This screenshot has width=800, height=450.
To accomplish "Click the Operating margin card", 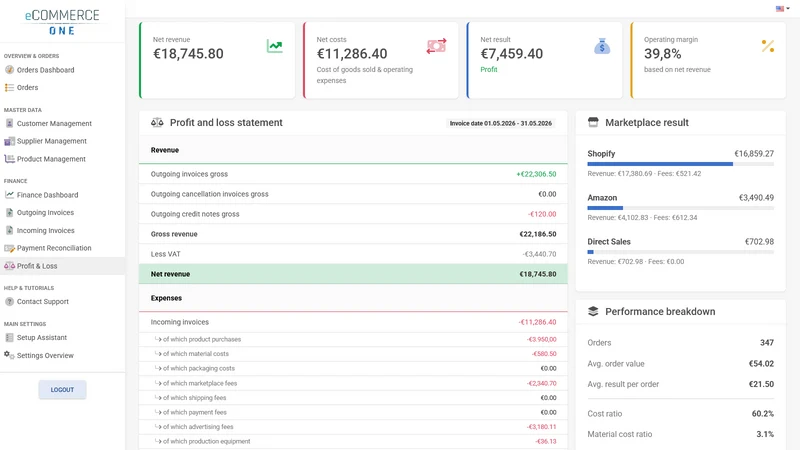I will pyautogui.click(x=708, y=60).
